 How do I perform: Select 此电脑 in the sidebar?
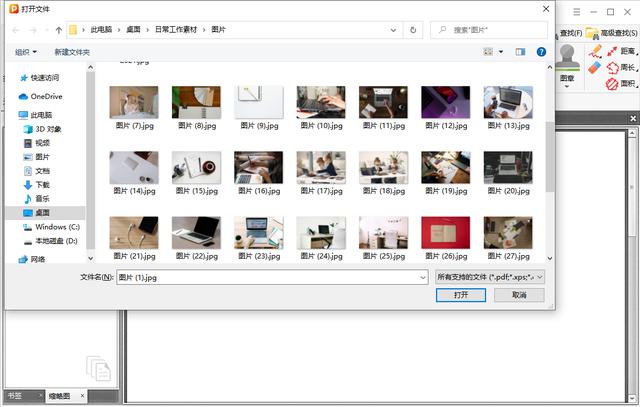pos(36,115)
